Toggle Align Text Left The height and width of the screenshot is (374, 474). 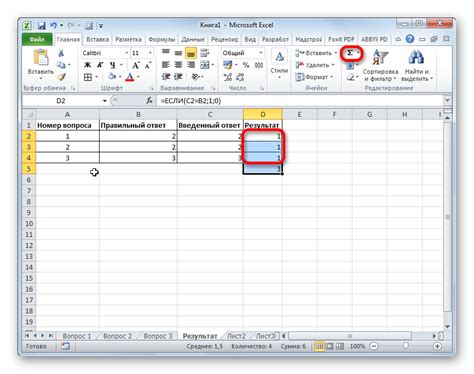(166, 65)
